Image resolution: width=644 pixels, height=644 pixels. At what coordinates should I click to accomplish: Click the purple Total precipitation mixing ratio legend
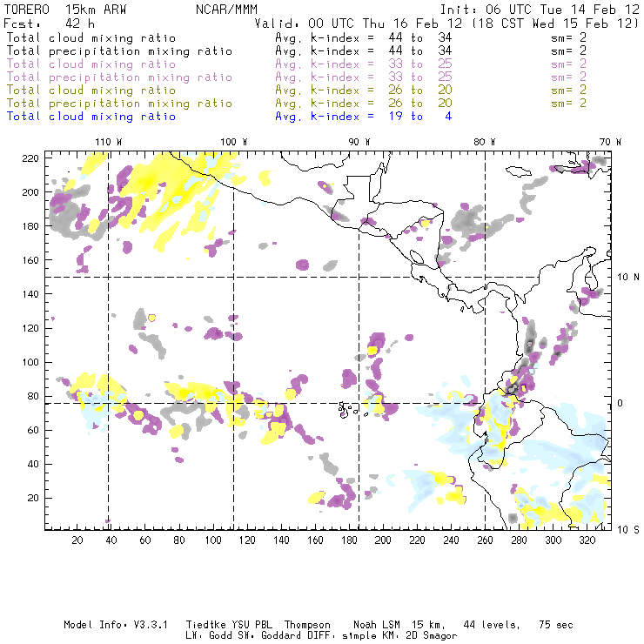tap(119, 77)
